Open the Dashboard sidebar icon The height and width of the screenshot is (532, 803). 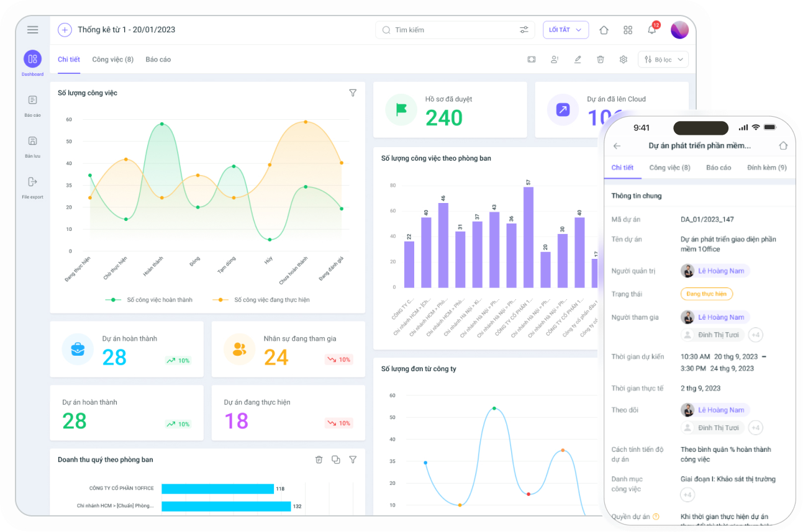33,60
